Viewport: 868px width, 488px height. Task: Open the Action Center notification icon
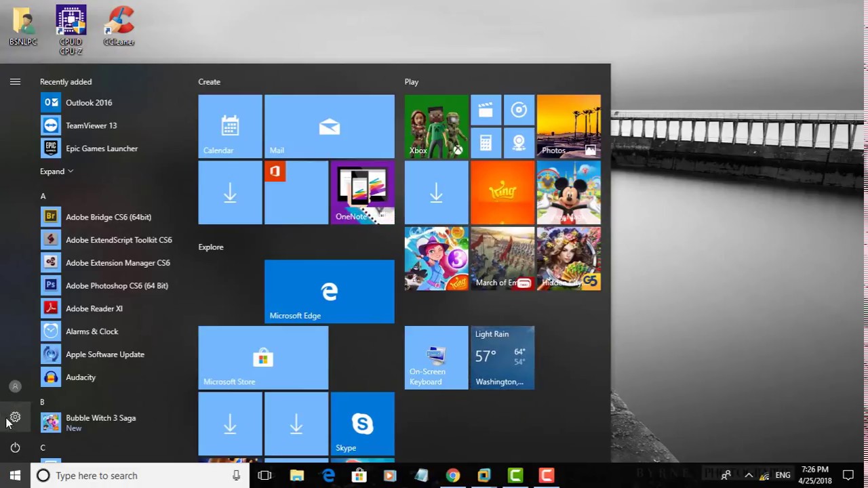(848, 476)
